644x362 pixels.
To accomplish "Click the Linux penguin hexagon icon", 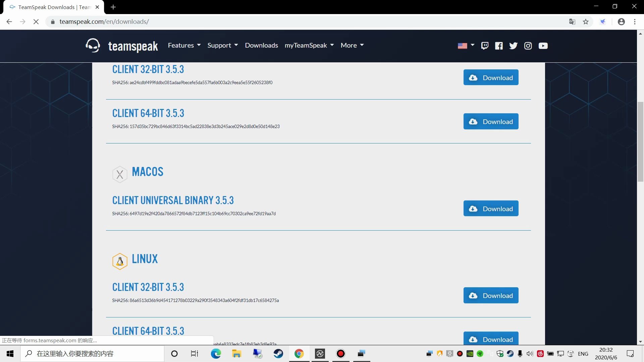I will click(x=120, y=261).
